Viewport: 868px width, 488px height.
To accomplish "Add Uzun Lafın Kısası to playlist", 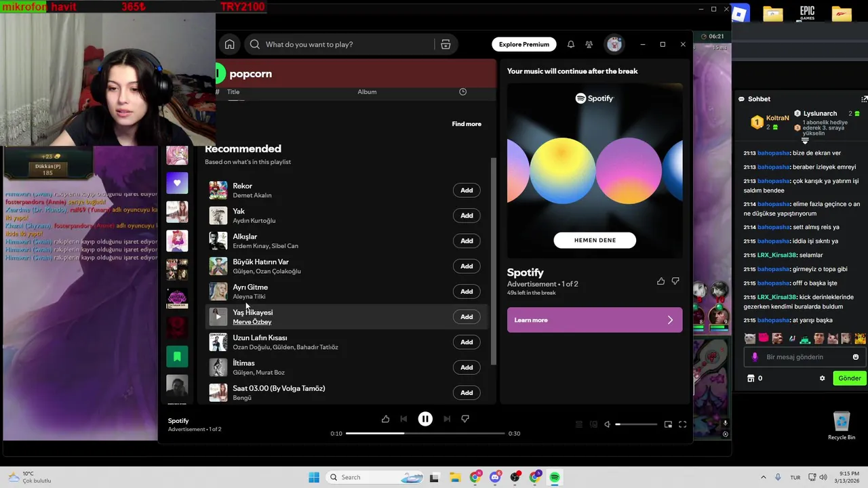I will 467,342.
